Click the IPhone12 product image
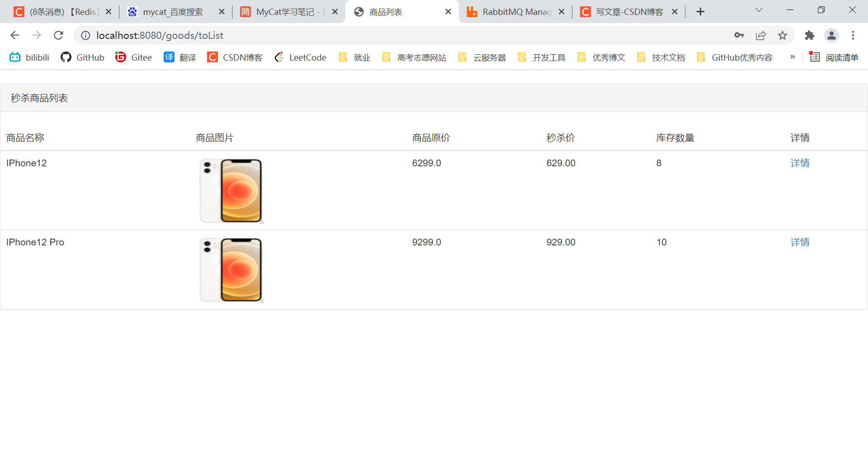 click(231, 191)
